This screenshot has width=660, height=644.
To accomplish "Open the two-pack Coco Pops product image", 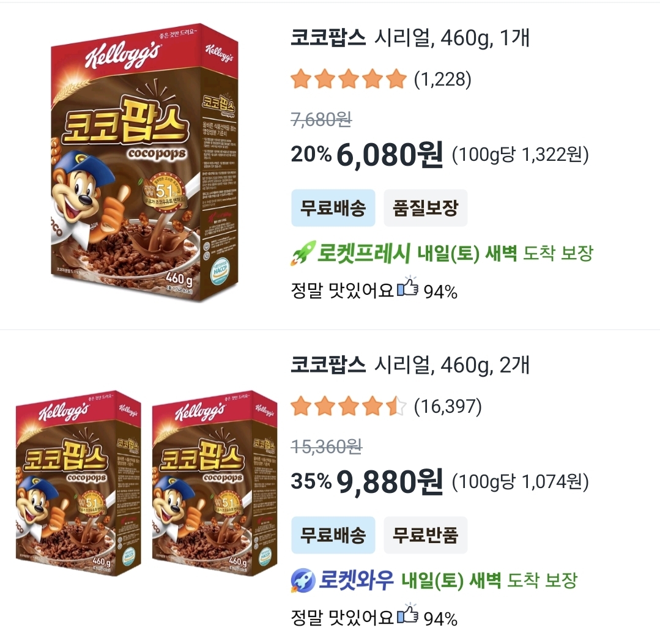I will 146,483.
